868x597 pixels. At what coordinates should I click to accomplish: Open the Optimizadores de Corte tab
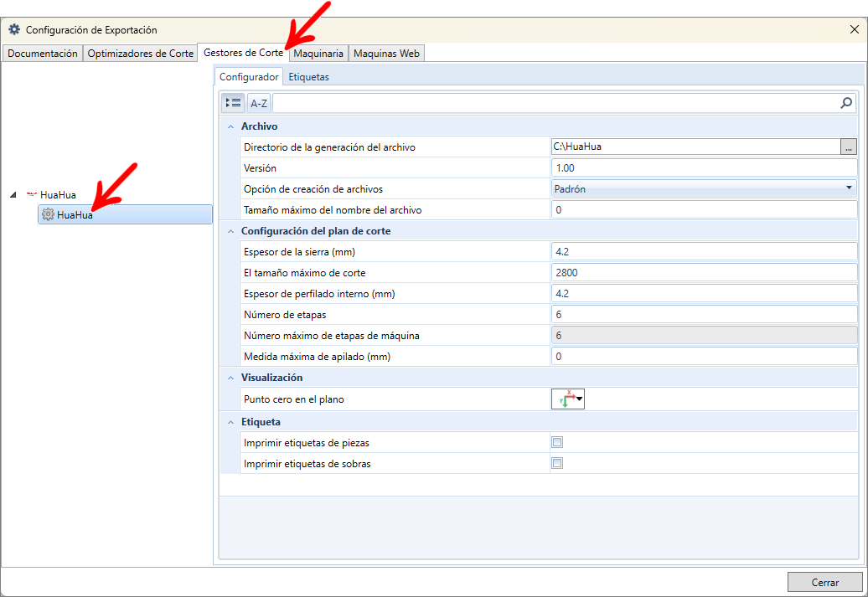coord(141,54)
